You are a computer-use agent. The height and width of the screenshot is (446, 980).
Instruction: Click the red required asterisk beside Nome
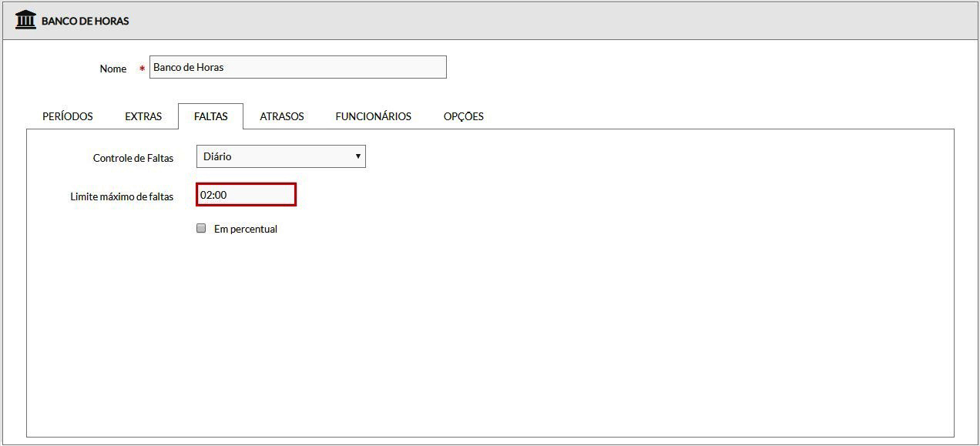(x=142, y=69)
